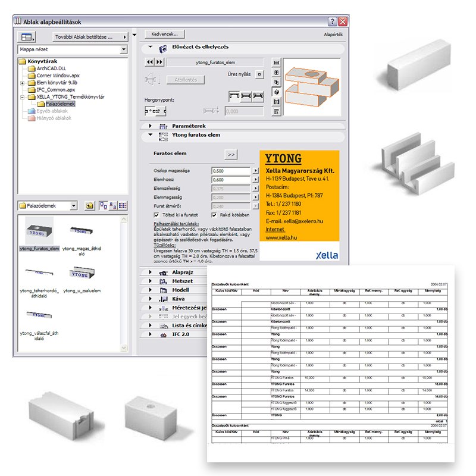
Task: Select the left reveal anchor geometry icon
Action: point(234,96)
